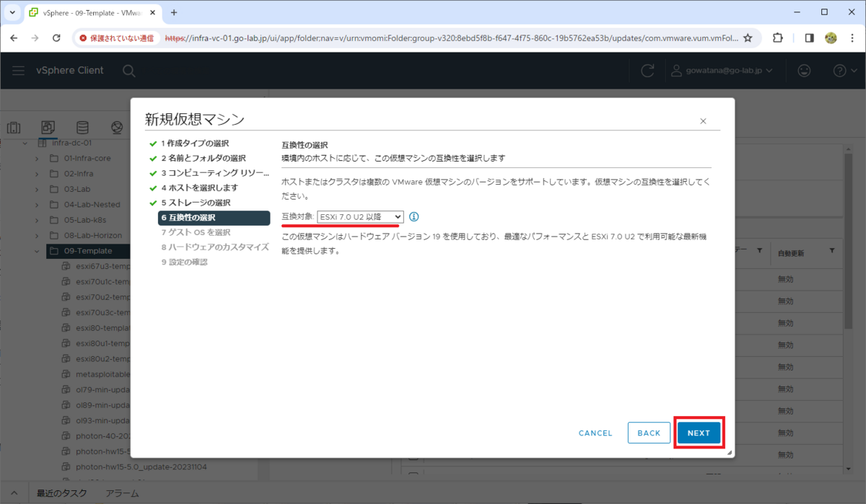Image resolution: width=866 pixels, height=504 pixels.
Task: Open a new browser tab
Action: [x=174, y=12]
